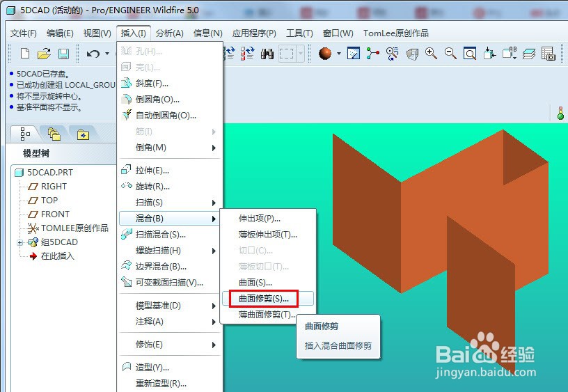Image resolution: width=568 pixels, height=392 pixels.
Task: Click the orange sphere appearance icon
Action: 325,54
